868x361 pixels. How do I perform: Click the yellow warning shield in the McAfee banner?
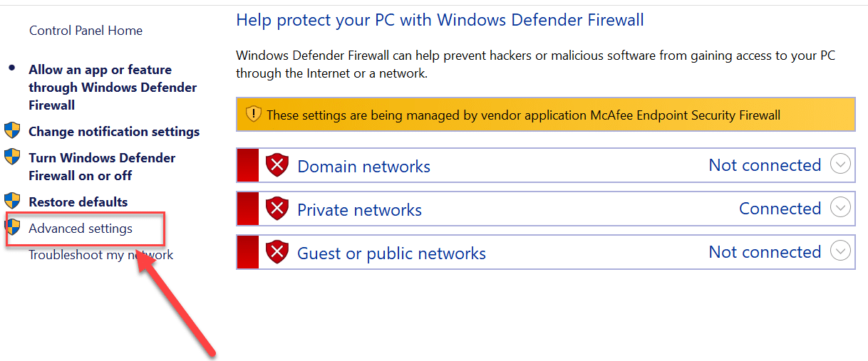(x=254, y=114)
